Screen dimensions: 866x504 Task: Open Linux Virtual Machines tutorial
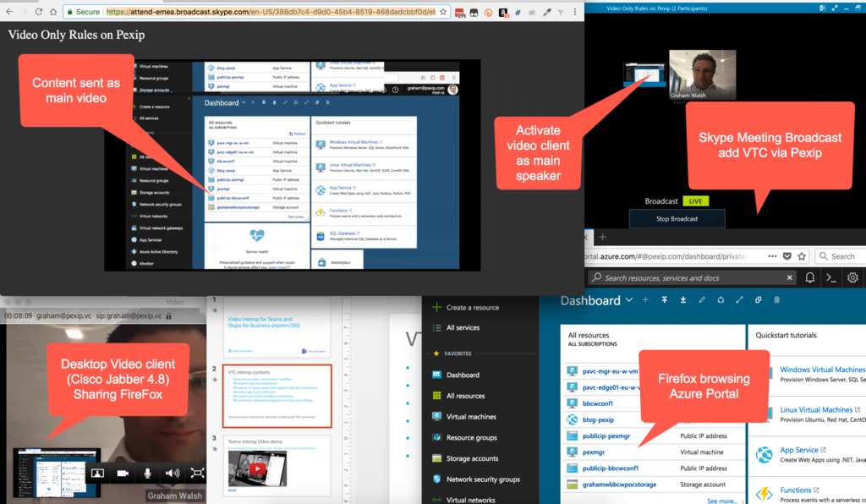coord(816,409)
